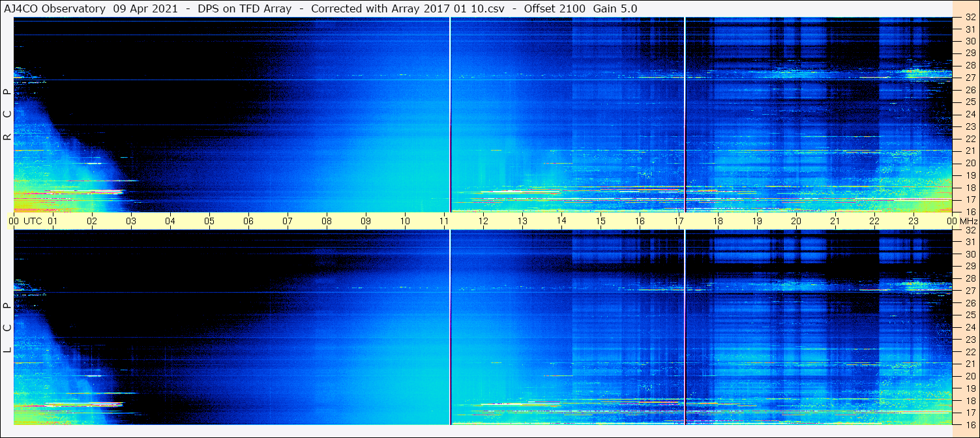Select the 02 hour tick label

92,221
